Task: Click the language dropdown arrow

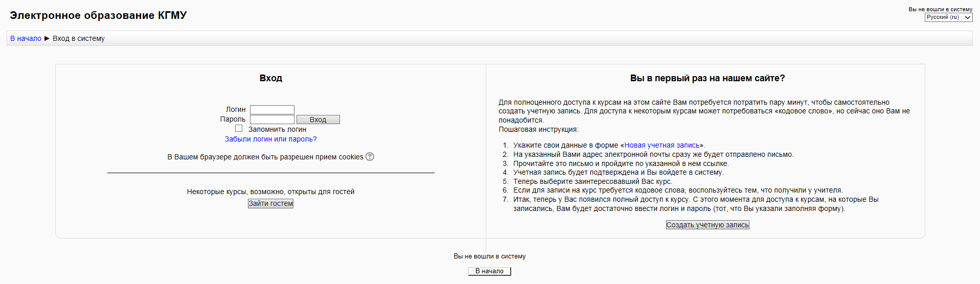Action: 967,17
